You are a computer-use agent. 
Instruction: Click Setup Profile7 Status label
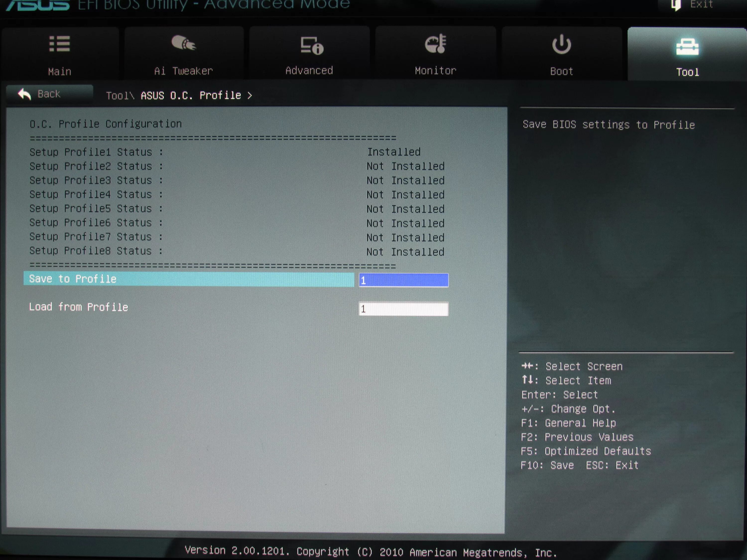coord(96,237)
